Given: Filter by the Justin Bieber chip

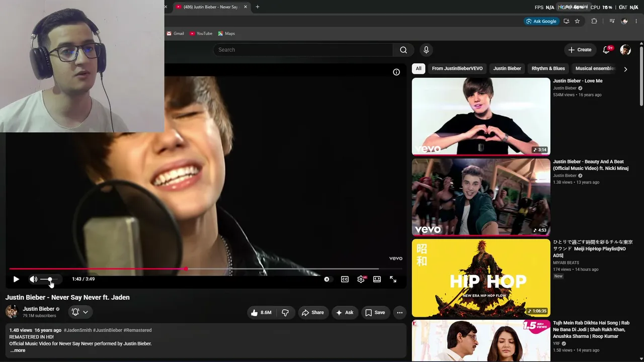Looking at the screenshot, I should (507, 68).
